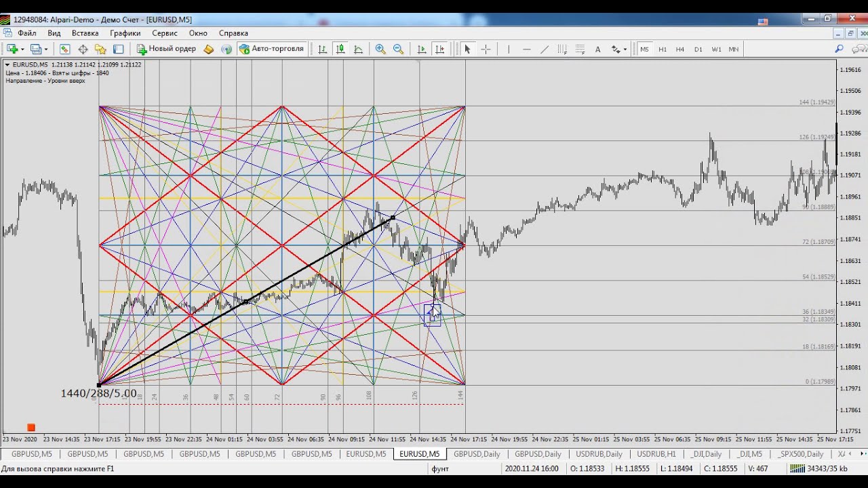Screen dimensions: 868x488
Task: Open the Файл menu
Action: pos(27,33)
